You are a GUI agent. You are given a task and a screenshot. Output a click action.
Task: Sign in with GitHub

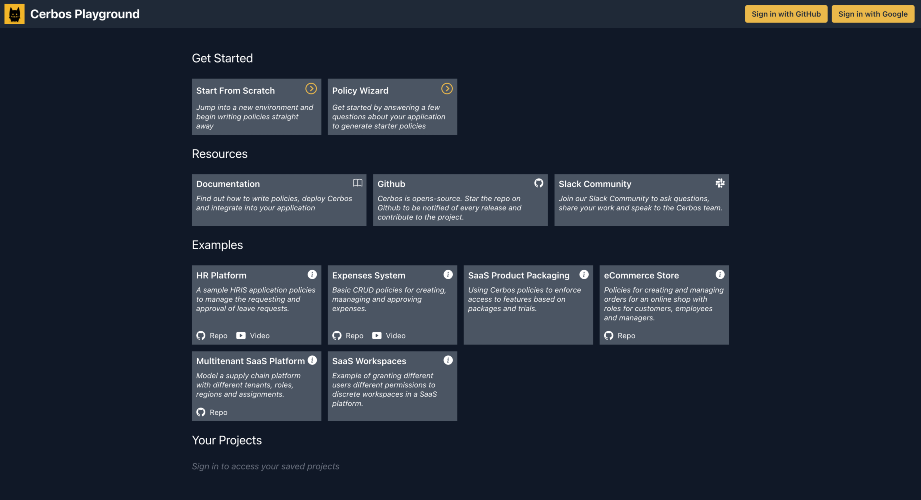786,14
